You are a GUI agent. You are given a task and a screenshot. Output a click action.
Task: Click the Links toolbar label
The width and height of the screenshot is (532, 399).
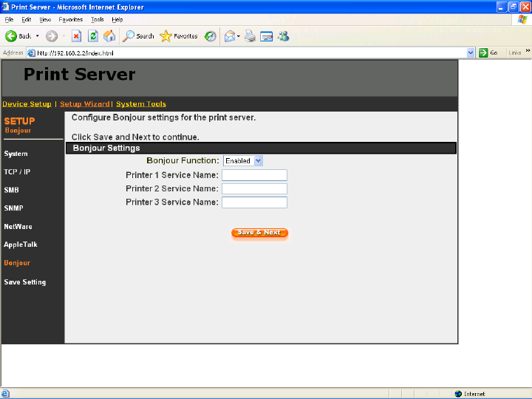point(515,52)
